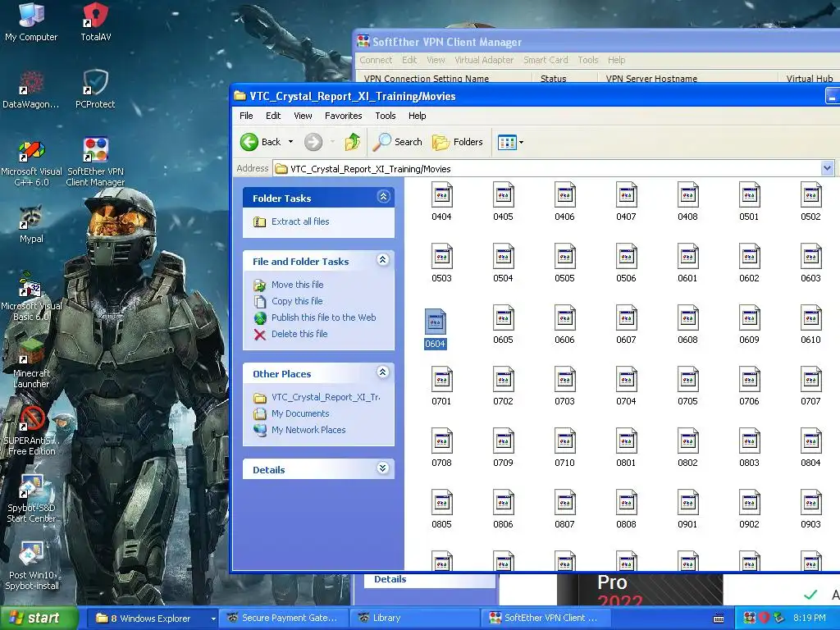The height and width of the screenshot is (630, 840).
Task: Click VPN Connection Setting Name column header
Action: tap(444, 78)
